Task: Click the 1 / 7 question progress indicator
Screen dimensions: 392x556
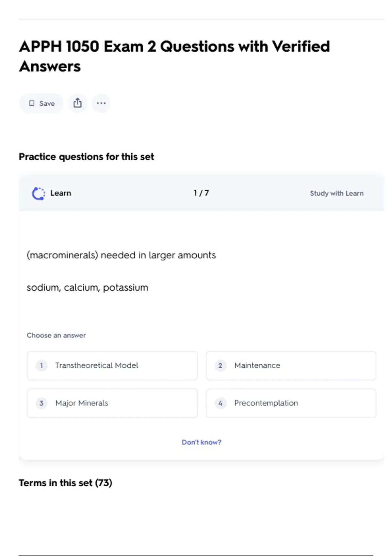Action: point(201,193)
